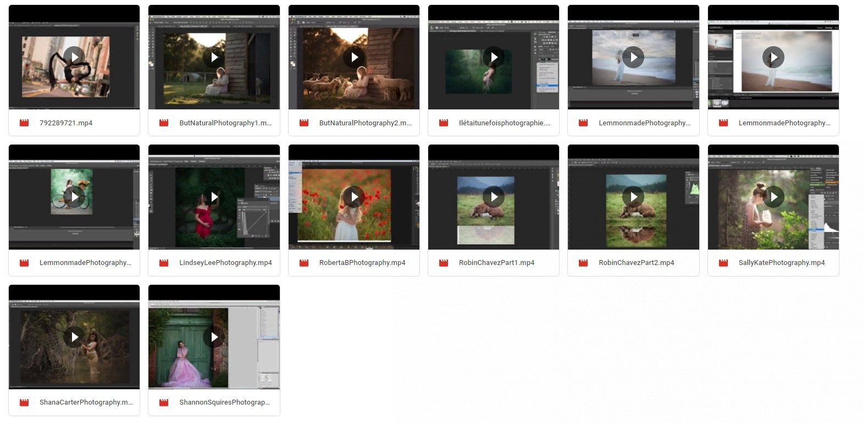868x425 pixels.
Task: Select the SallyKatePhotography.mp4 file name
Action: coord(781,263)
